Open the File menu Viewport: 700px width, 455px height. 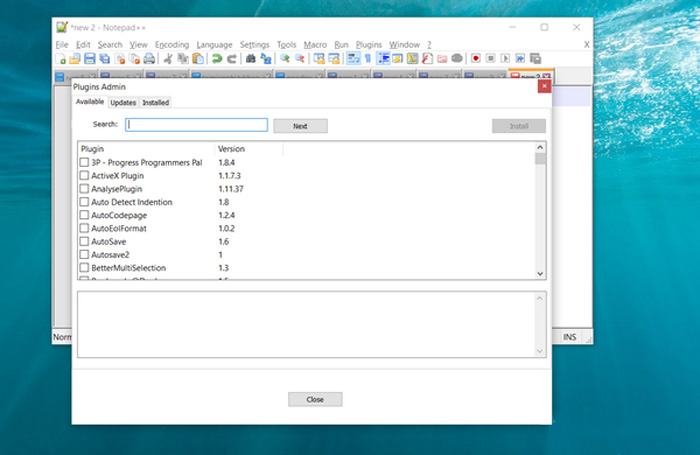(62, 45)
